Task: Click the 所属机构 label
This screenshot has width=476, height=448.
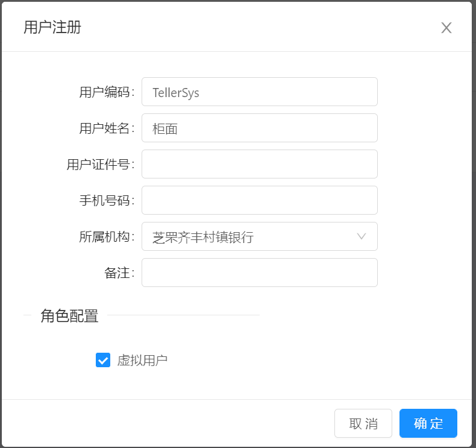Action: point(107,236)
